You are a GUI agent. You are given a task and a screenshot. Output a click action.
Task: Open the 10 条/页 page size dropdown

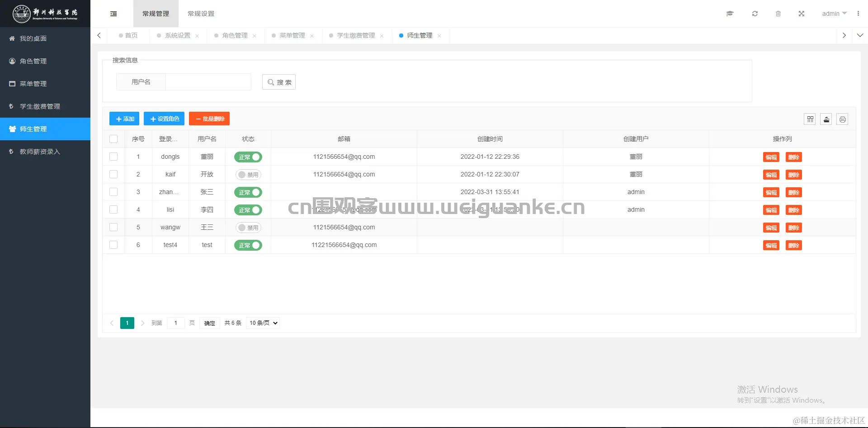(263, 323)
